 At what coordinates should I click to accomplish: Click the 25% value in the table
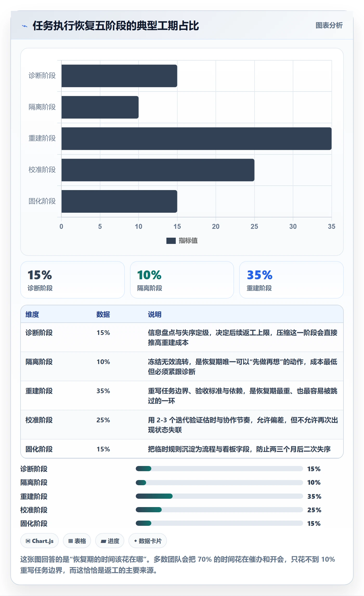pyautogui.click(x=103, y=420)
